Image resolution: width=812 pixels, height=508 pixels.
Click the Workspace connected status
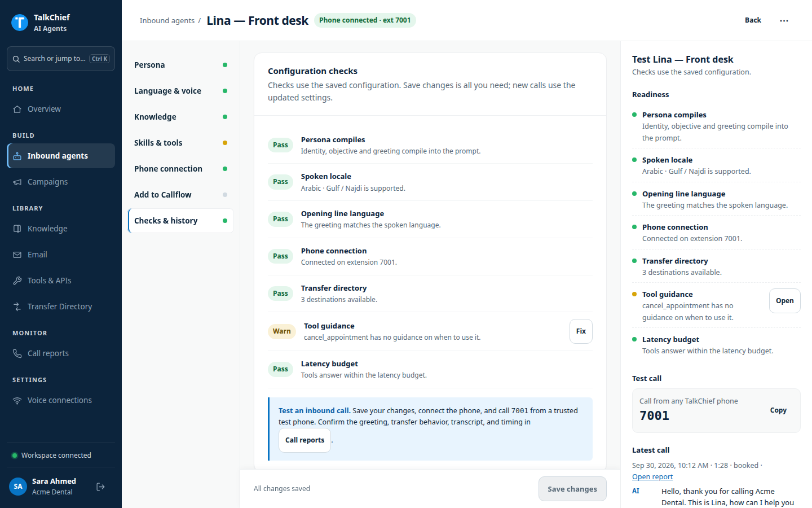pos(51,456)
